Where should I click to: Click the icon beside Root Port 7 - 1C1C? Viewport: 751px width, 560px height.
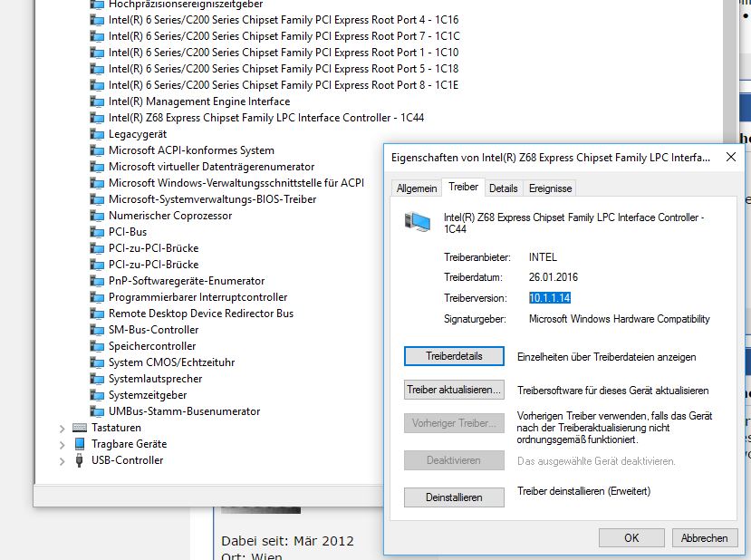point(97,36)
